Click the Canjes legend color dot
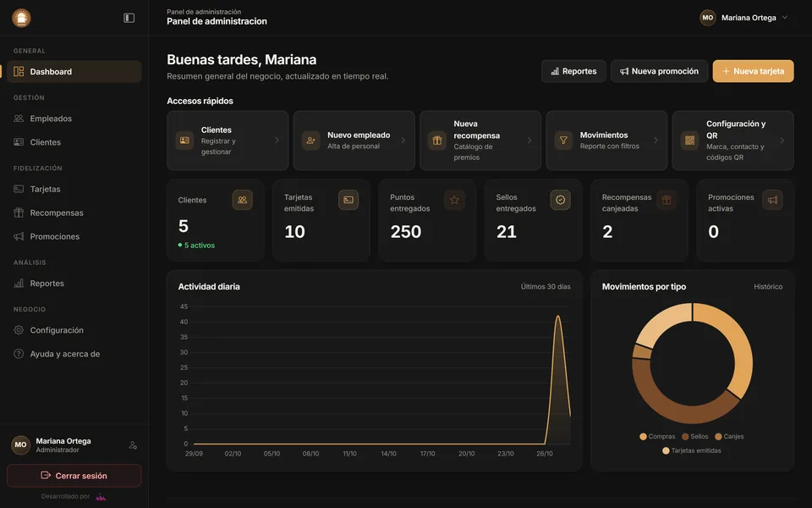This screenshot has width=812, height=508. [718, 437]
